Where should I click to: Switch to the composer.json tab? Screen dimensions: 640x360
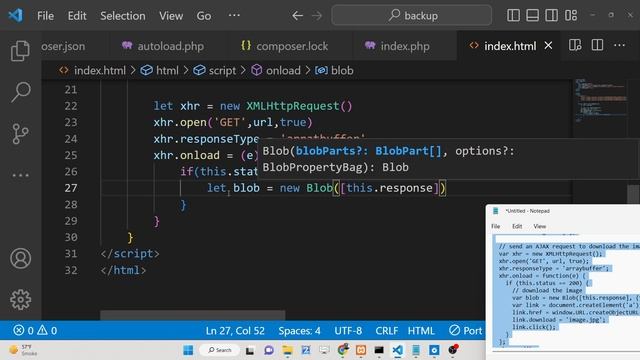[x=63, y=46]
